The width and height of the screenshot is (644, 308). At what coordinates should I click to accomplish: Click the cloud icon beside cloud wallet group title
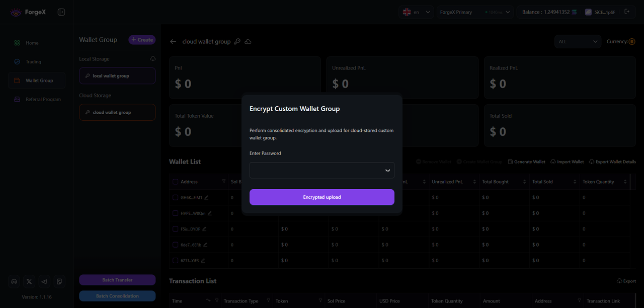pos(248,42)
